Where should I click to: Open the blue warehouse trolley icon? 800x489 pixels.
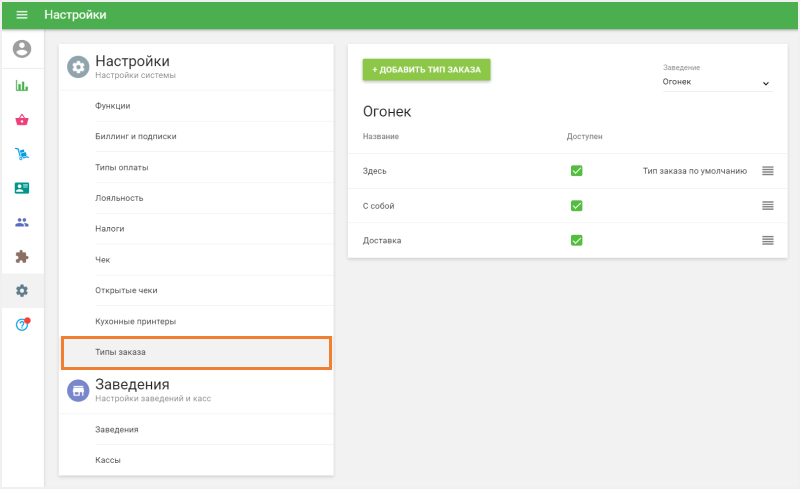[22, 154]
